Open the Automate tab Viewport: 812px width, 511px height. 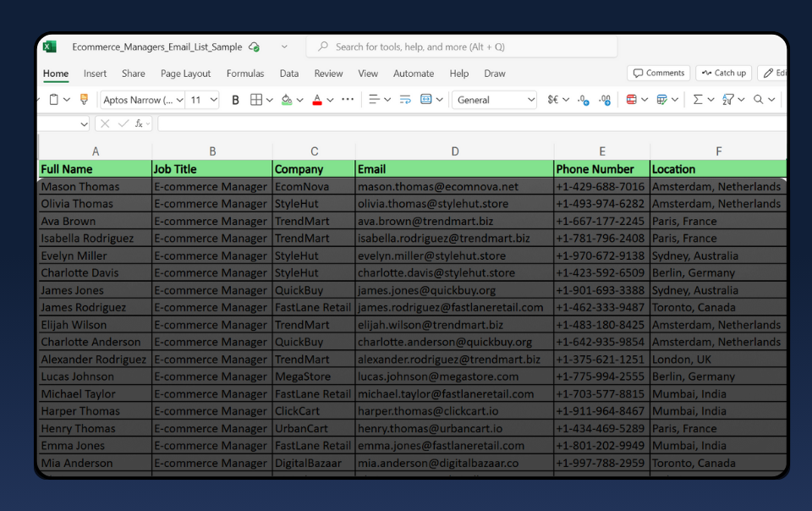pyautogui.click(x=414, y=74)
